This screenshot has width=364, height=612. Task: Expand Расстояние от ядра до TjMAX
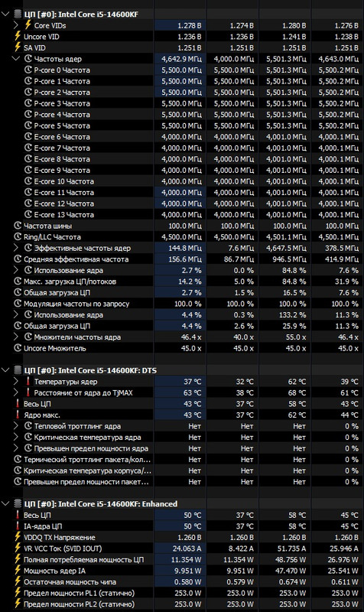click(15, 392)
